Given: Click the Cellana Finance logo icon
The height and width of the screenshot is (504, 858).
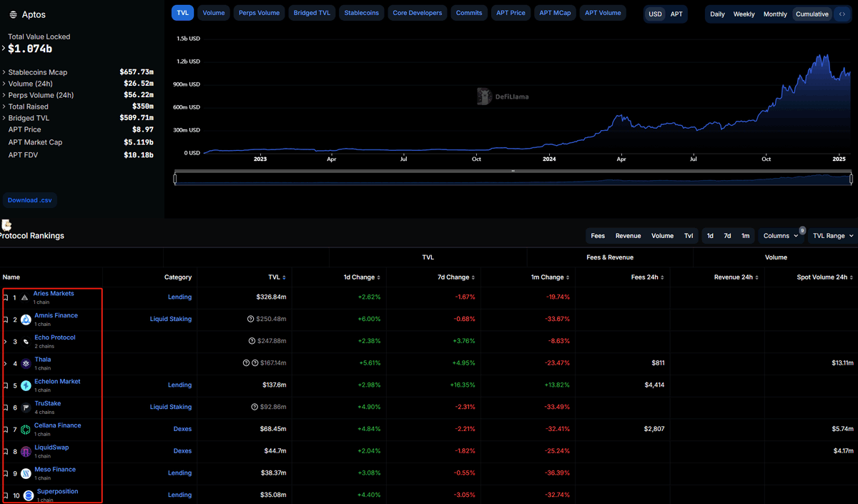Looking at the screenshot, I should 26,430.
